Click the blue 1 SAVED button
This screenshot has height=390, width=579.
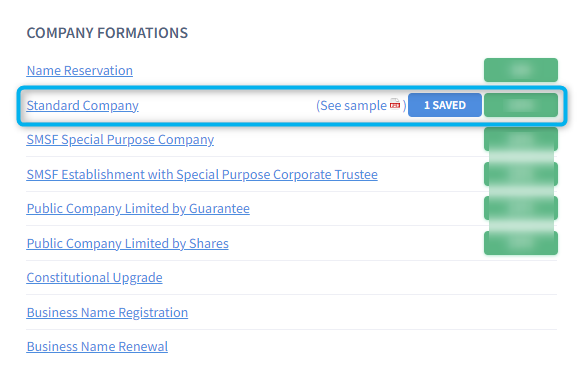click(x=445, y=105)
